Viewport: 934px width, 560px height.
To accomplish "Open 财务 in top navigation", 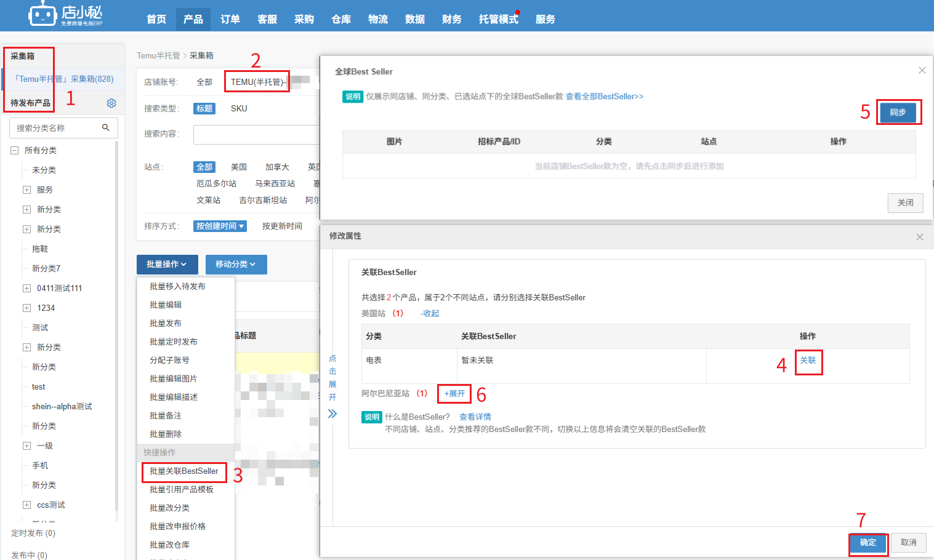I will click(452, 19).
